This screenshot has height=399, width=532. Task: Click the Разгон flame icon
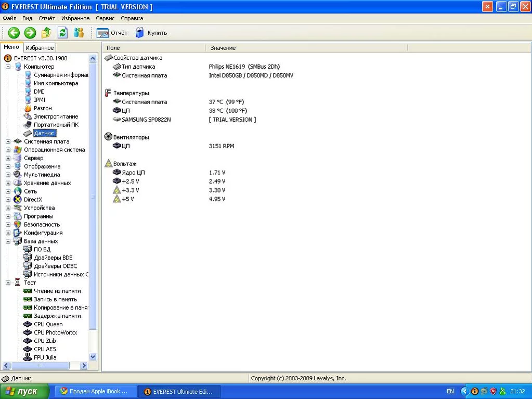tap(28, 108)
